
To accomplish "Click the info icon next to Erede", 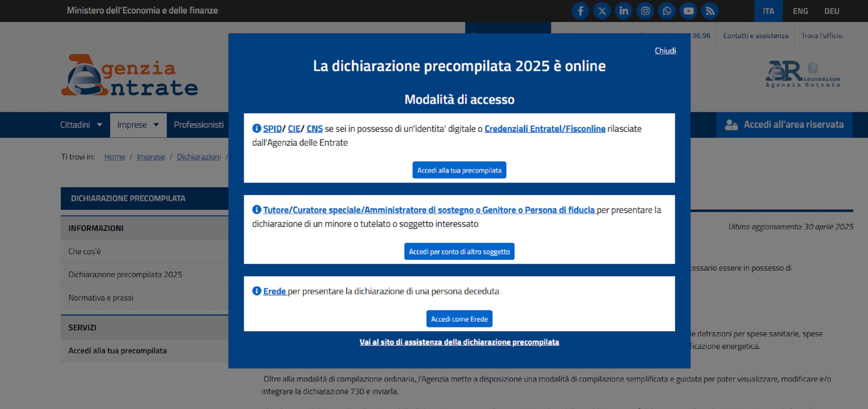I will pos(257,291).
